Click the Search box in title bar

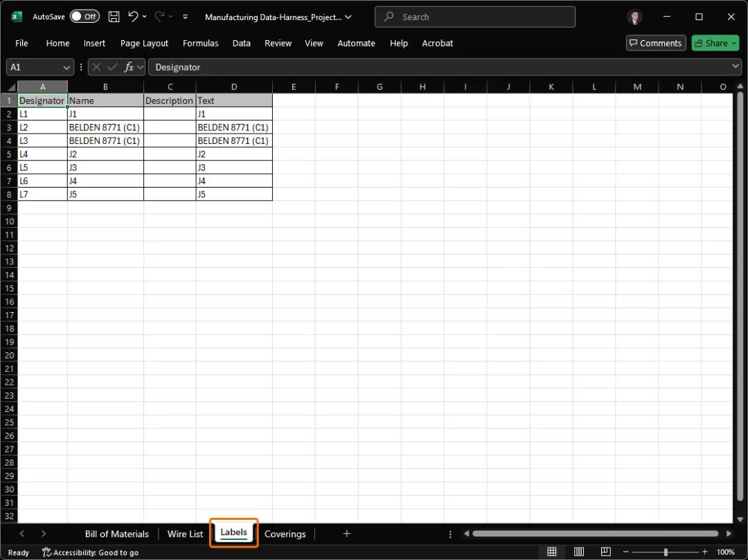(474, 17)
